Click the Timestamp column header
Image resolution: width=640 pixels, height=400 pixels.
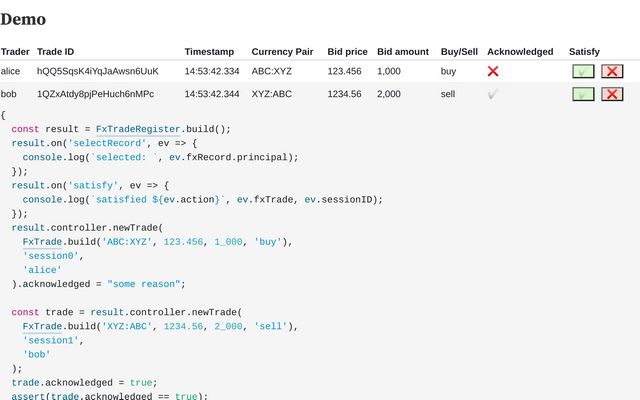pos(209,52)
